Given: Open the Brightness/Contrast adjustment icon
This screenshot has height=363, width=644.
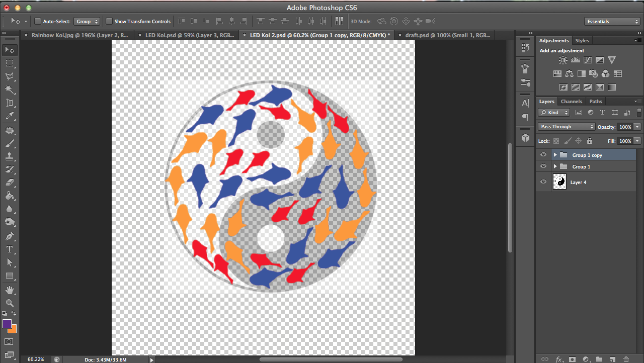Looking at the screenshot, I should 562,60.
